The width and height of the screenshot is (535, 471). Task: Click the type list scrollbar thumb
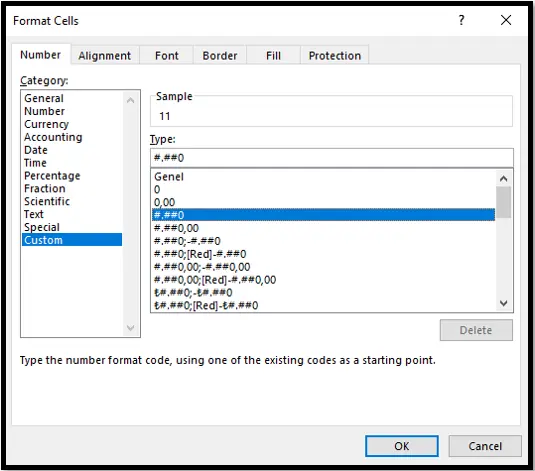coord(503,202)
